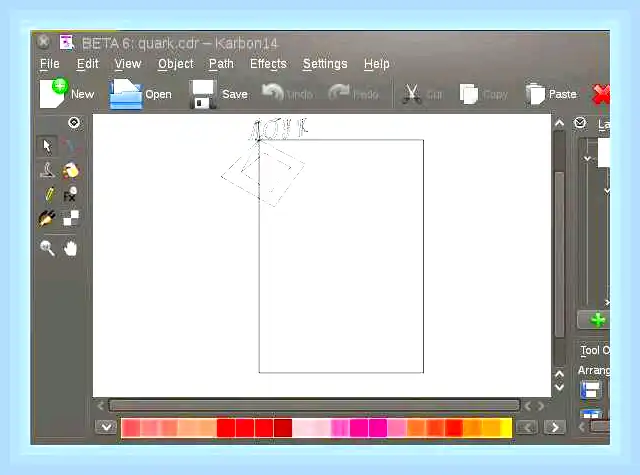The width and height of the screenshot is (640, 475).
Task: Click the Open folder icon
Action: (126, 94)
